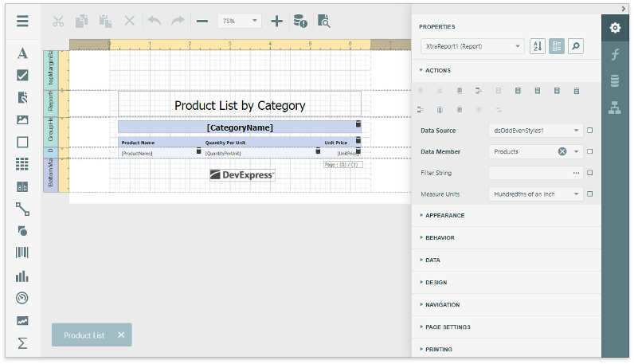
Task: Open the Expressions panel tab
Action: (615, 54)
